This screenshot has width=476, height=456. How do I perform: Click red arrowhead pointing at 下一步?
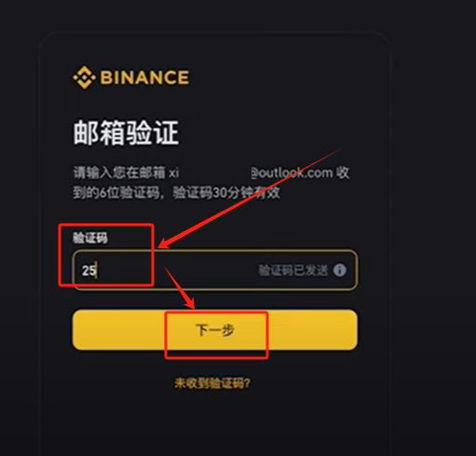click(x=189, y=301)
